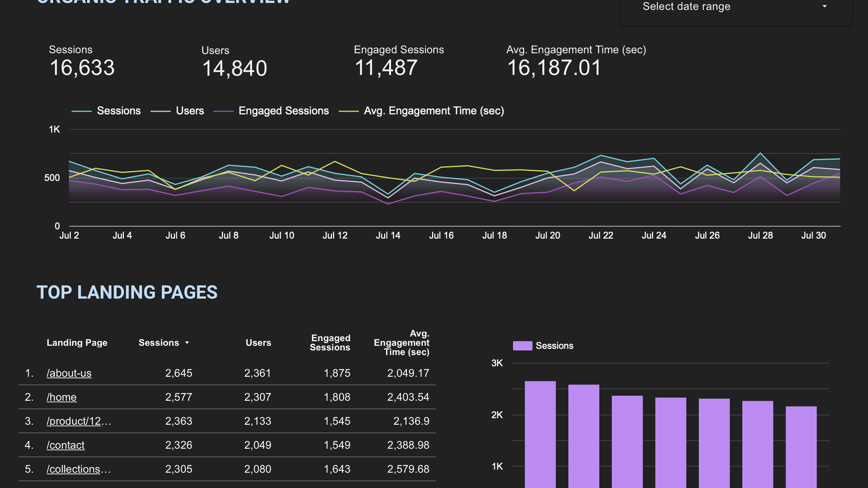The height and width of the screenshot is (488, 868).
Task: Sort by the Sessions column arrow
Action: [187, 343]
